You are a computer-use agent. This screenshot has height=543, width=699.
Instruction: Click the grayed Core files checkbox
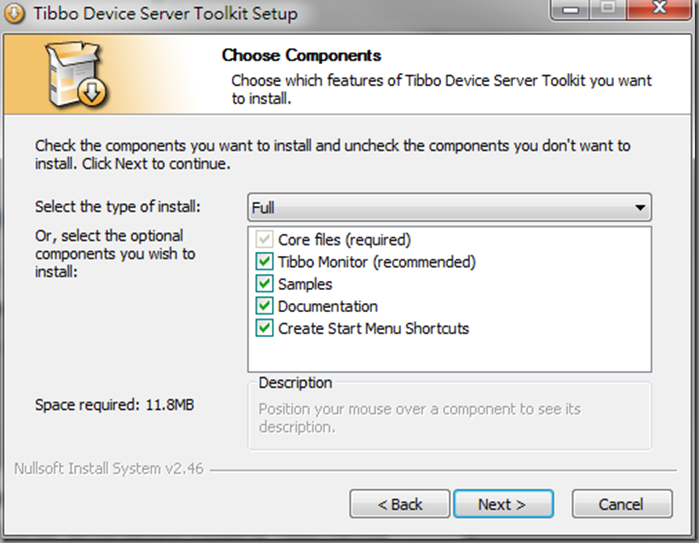coord(264,239)
